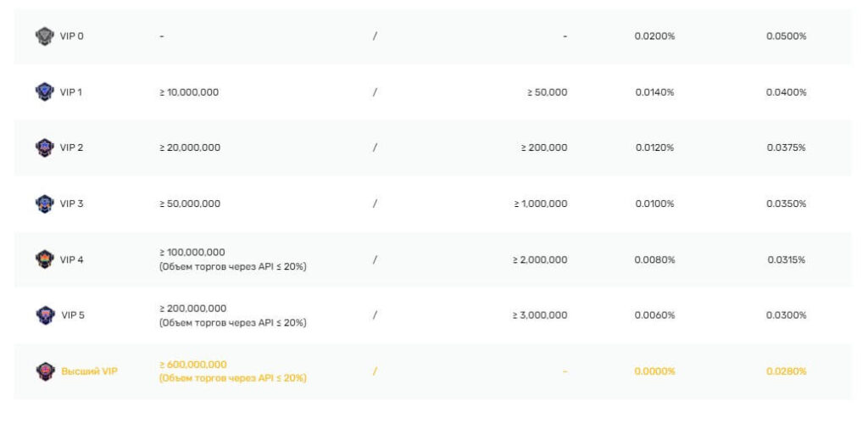Click the ≥ 3,000,000 balance for VIP 5
Viewport: 868px width, 424px height.
540,315
